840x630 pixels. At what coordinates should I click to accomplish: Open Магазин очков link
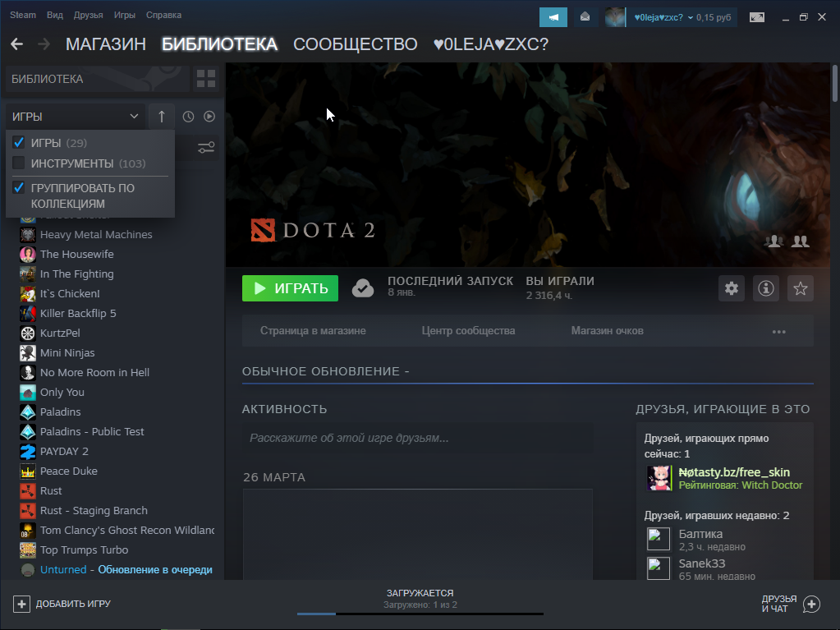tap(607, 331)
